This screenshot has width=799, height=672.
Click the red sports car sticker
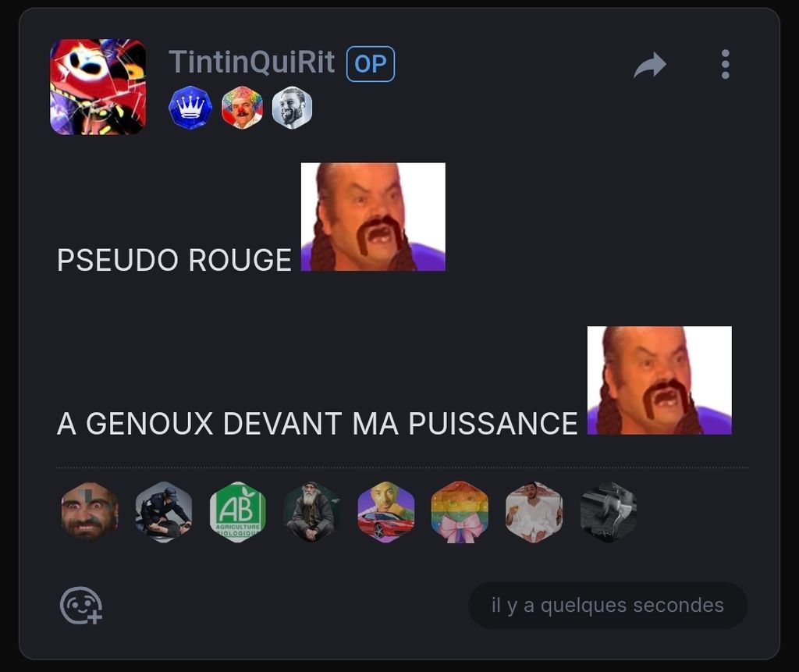click(x=385, y=512)
